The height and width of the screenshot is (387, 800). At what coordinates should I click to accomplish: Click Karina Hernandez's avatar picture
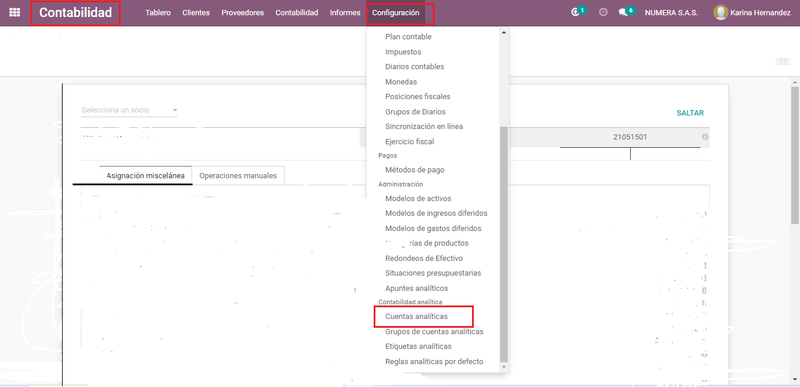pyautogui.click(x=720, y=13)
